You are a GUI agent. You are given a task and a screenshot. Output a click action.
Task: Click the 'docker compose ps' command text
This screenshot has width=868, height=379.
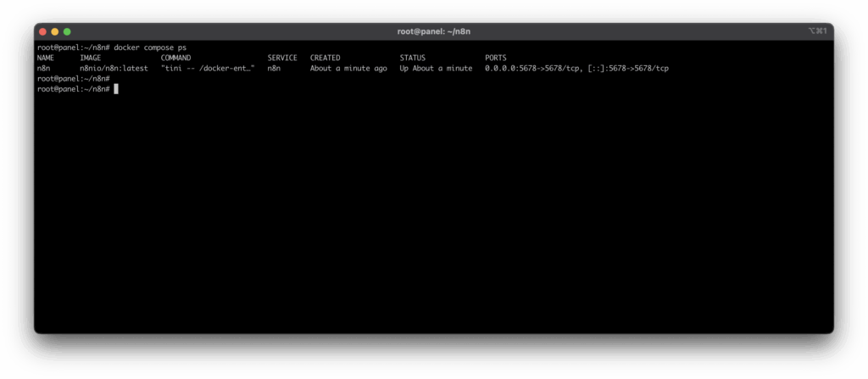150,47
